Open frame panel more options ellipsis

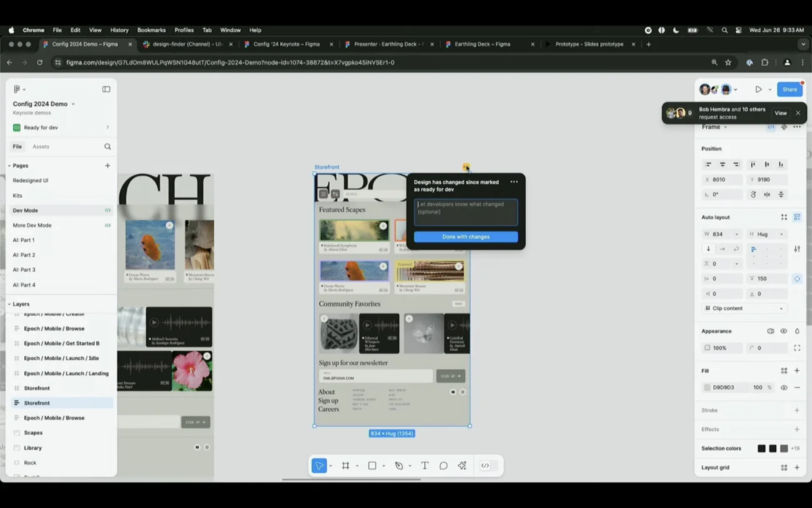(x=797, y=127)
